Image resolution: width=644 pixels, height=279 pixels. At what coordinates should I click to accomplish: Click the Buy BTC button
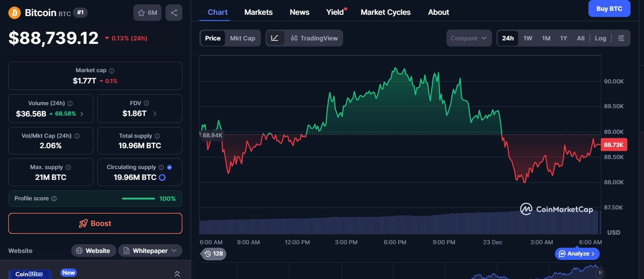tap(609, 8)
